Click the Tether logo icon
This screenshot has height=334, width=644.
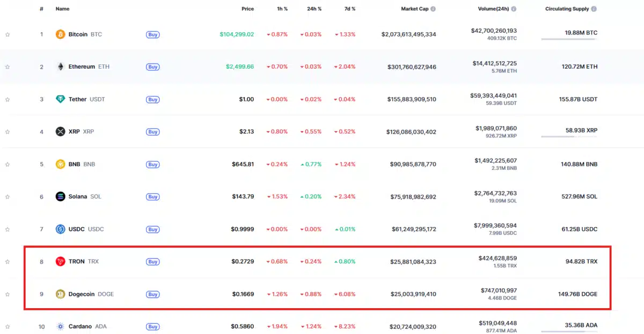pos(61,99)
